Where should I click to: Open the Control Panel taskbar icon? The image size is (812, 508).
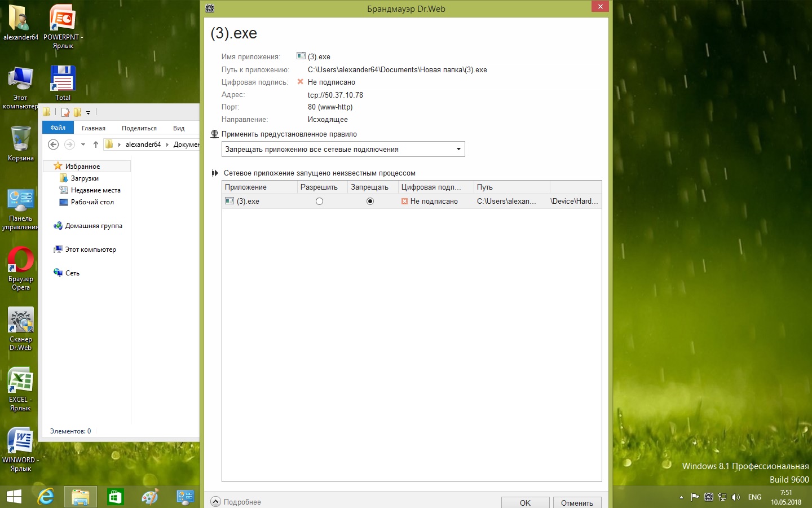pyautogui.click(x=185, y=497)
